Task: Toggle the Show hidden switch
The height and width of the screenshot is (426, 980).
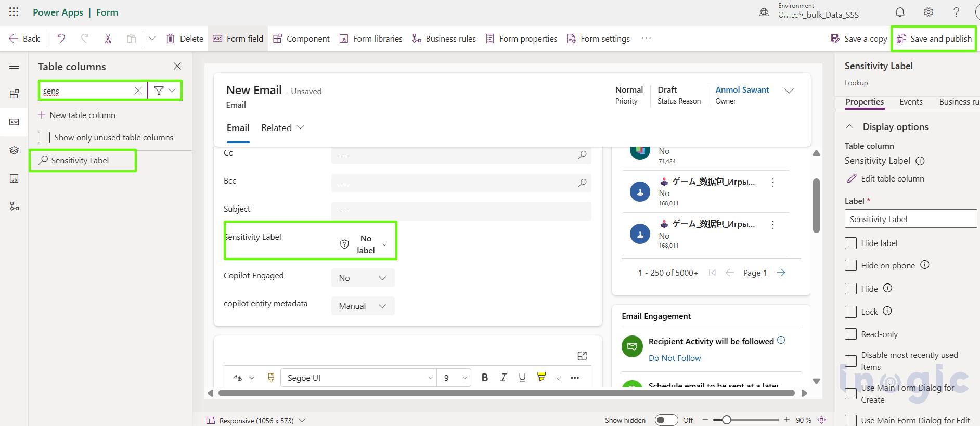Action: click(x=666, y=420)
